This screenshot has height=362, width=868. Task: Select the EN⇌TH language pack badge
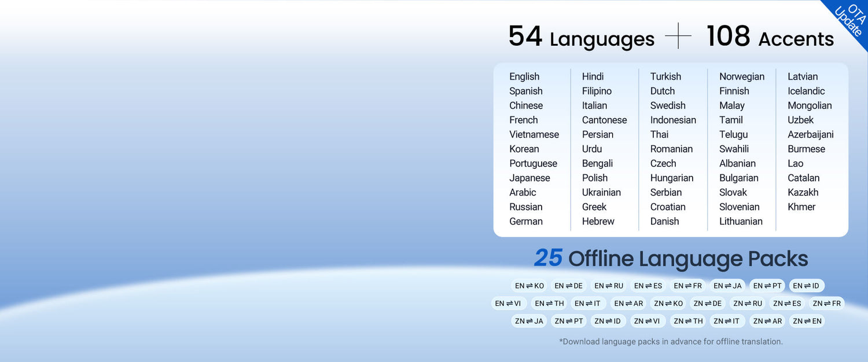click(549, 303)
